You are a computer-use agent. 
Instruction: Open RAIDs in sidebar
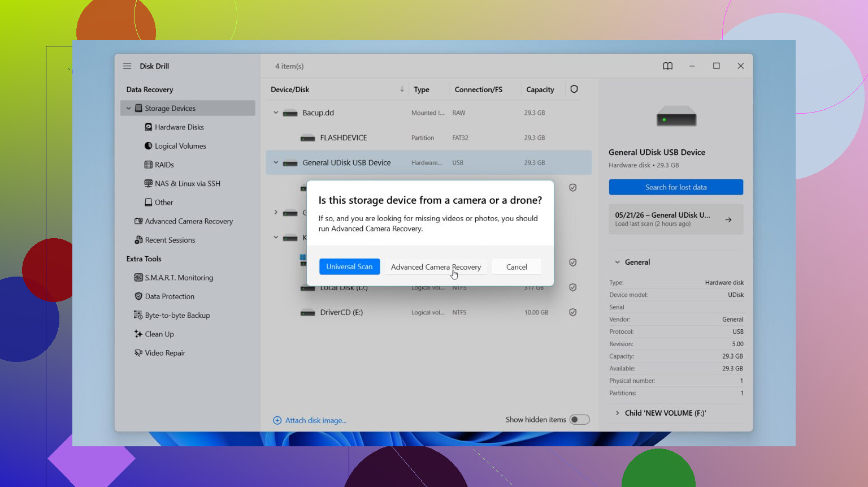(164, 165)
